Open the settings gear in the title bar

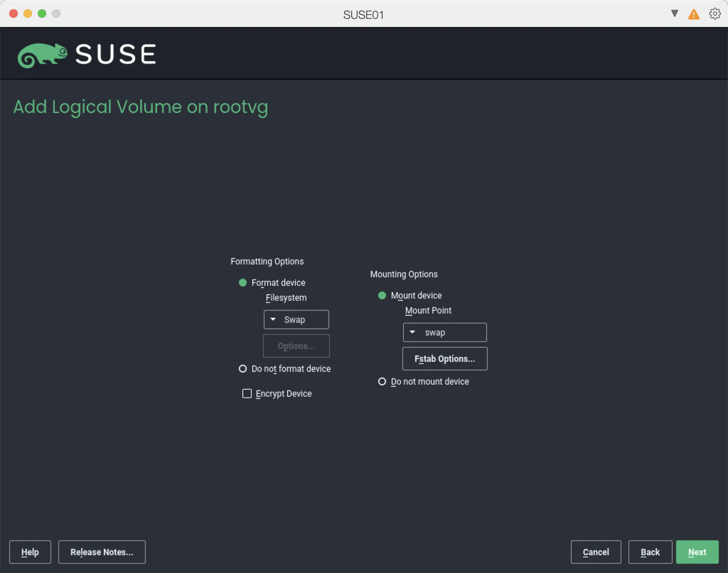[x=714, y=14]
